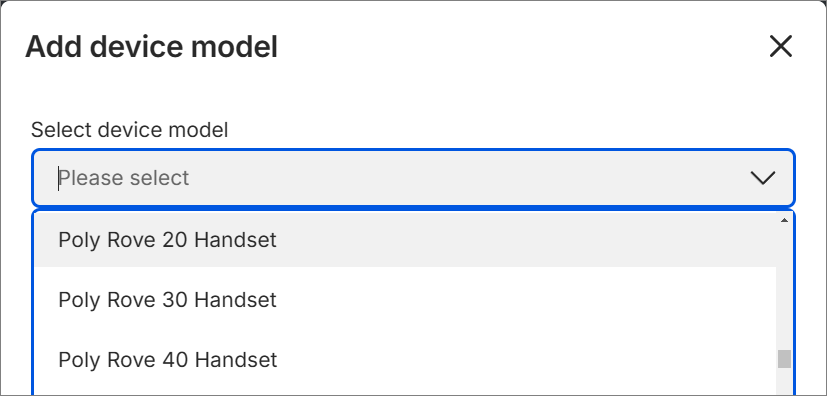This screenshot has width=827, height=396.
Task: Click the small triangle atop list scrollbar
Action: click(x=784, y=220)
